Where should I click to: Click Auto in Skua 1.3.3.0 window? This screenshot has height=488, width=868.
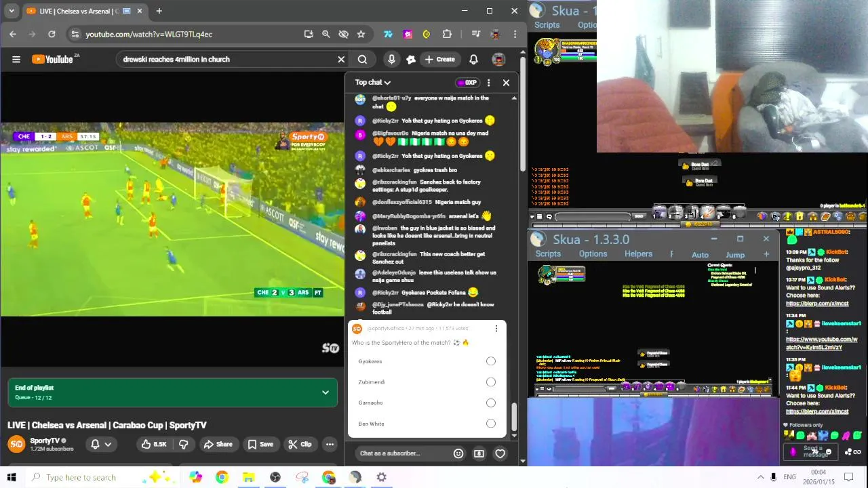pyautogui.click(x=700, y=255)
